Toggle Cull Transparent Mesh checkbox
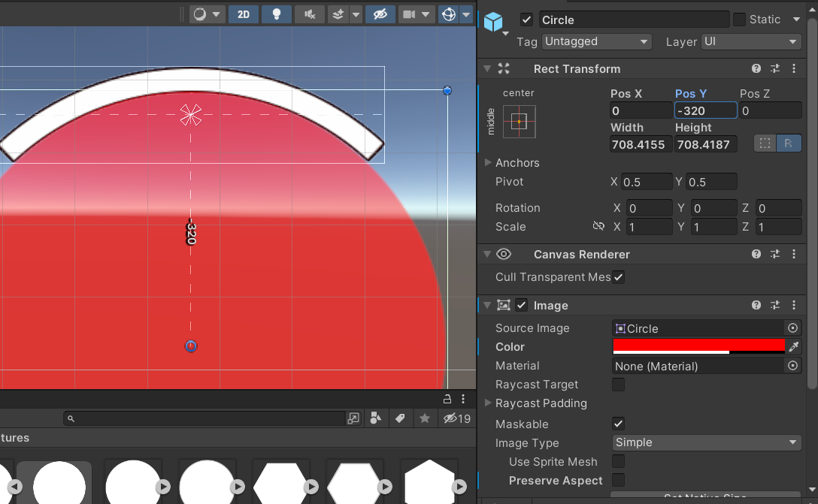 coord(618,277)
